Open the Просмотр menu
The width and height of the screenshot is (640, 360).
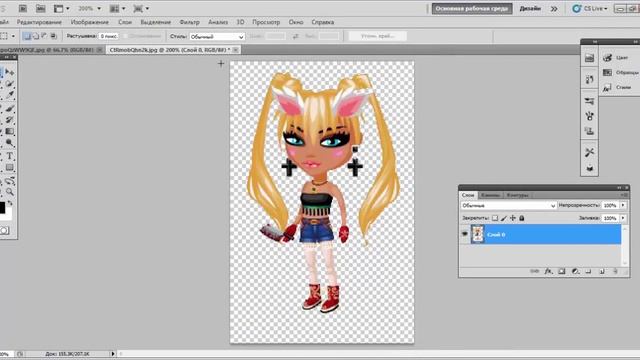[x=266, y=22]
